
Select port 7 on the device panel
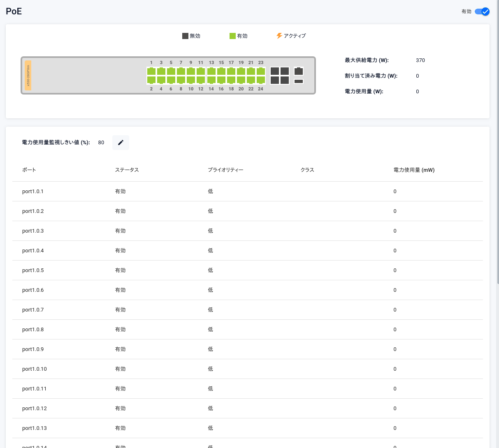point(181,71)
